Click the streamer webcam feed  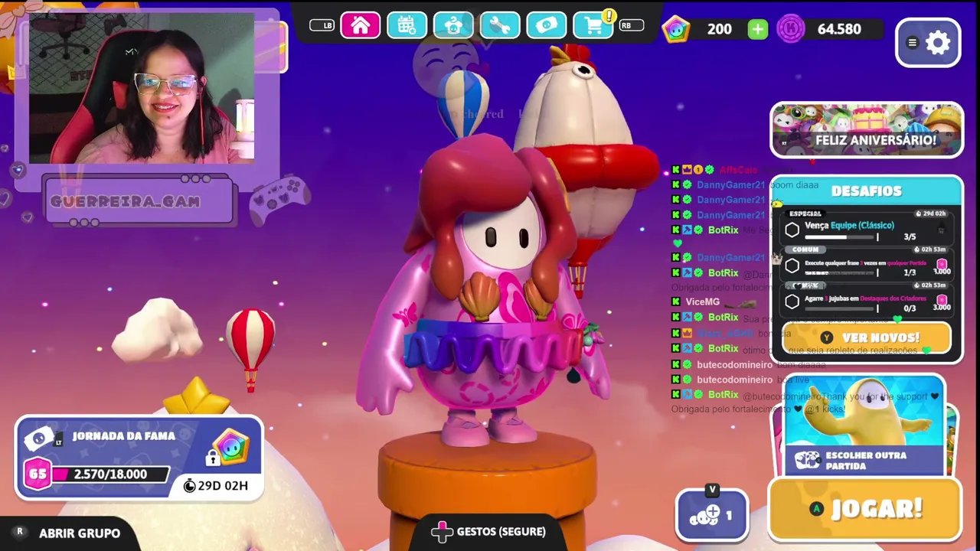pos(142,88)
